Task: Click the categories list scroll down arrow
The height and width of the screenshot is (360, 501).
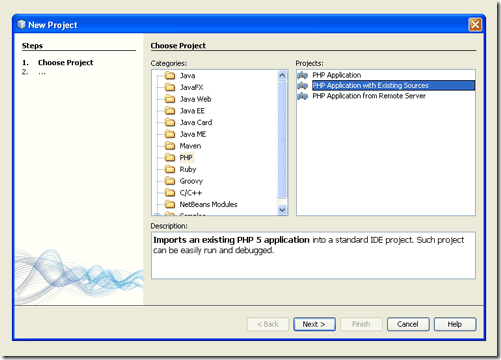Action: click(x=282, y=210)
